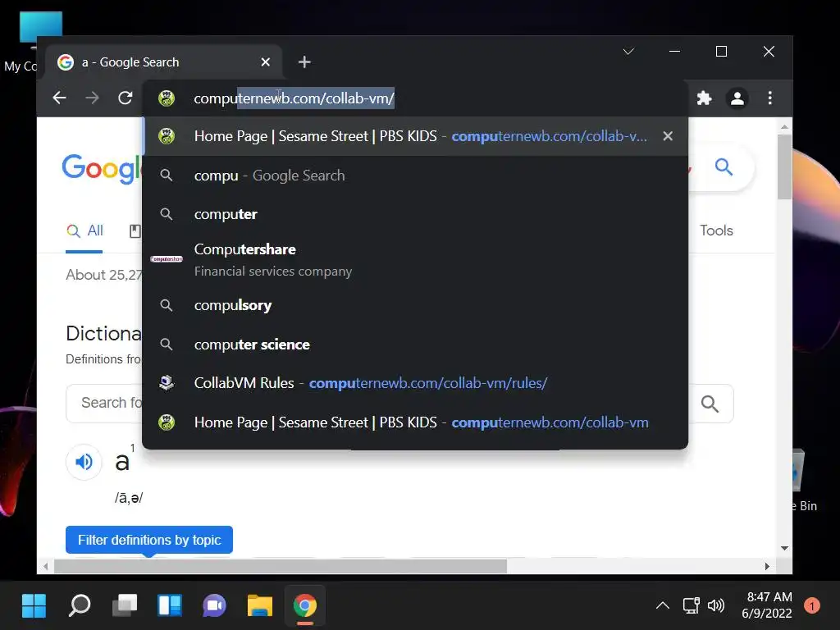Viewport: 840px width, 630px height.
Task: Select the 'compulsory' suggestion
Action: tap(415, 305)
